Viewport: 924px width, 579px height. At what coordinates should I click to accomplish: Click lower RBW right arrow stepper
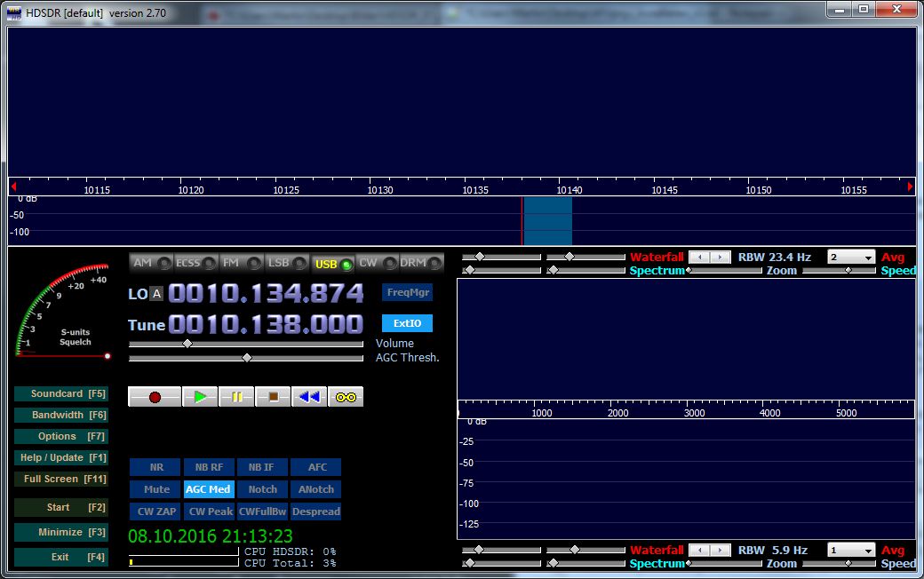[721, 550]
